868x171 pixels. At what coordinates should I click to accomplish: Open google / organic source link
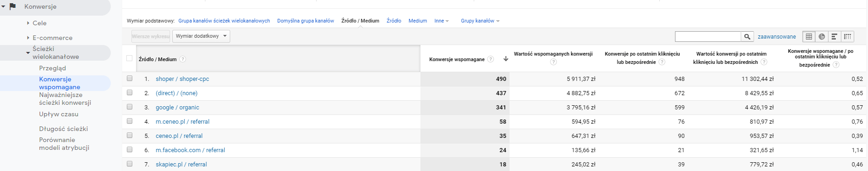177,107
